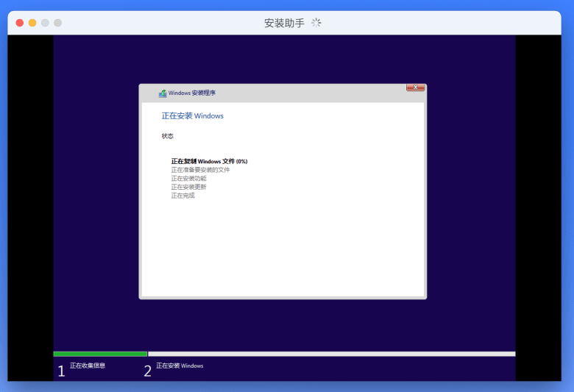Click the red close button of 安装助手 window
Image resolution: width=574 pixels, height=392 pixels.
point(20,23)
